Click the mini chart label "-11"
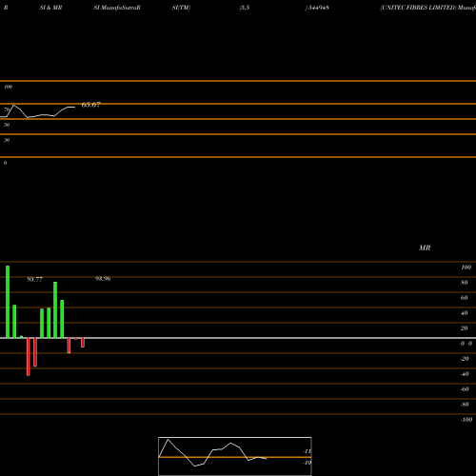This screenshot has width=476, height=476. [307, 451]
